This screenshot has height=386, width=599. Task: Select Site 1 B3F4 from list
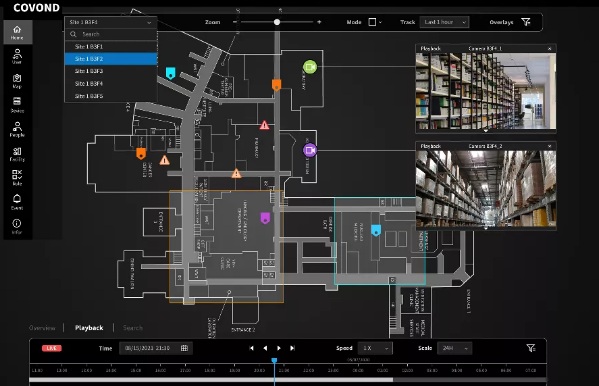pyautogui.click(x=111, y=83)
